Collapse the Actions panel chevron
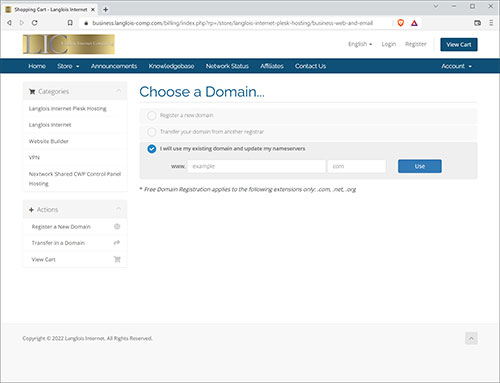This screenshot has height=383, width=500. [118, 209]
